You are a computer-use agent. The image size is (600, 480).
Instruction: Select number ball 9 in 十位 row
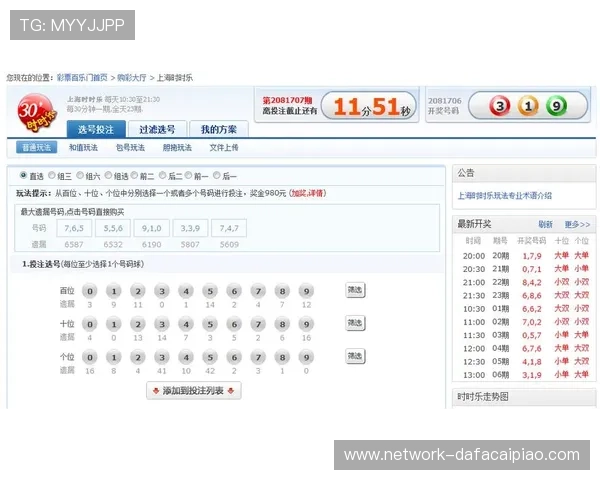click(307, 324)
